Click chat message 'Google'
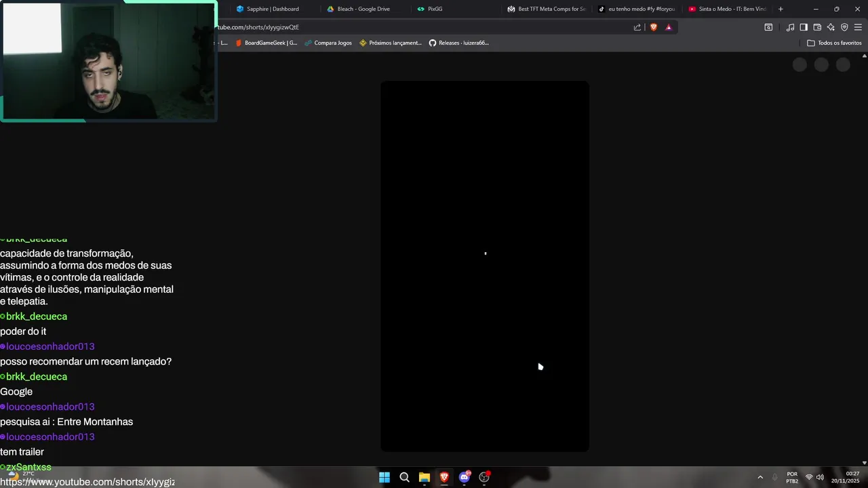Image resolution: width=868 pixels, height=488 pixels. coord(16,392)
